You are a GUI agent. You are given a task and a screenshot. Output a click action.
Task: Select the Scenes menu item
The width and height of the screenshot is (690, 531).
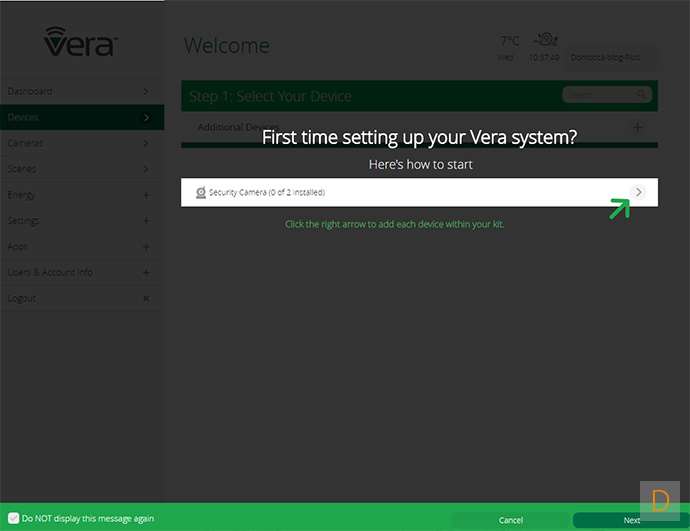80,169
